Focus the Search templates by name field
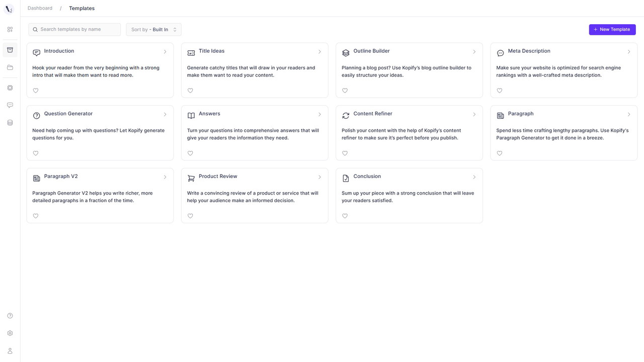This screenshot has width=644, height=362. tap(74, 30)
